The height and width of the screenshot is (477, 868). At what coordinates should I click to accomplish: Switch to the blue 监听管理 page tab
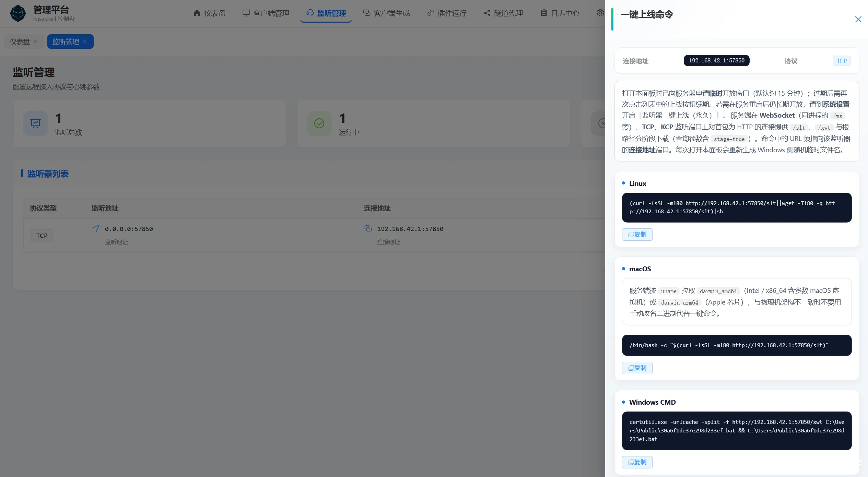click(x=66, y=41)
